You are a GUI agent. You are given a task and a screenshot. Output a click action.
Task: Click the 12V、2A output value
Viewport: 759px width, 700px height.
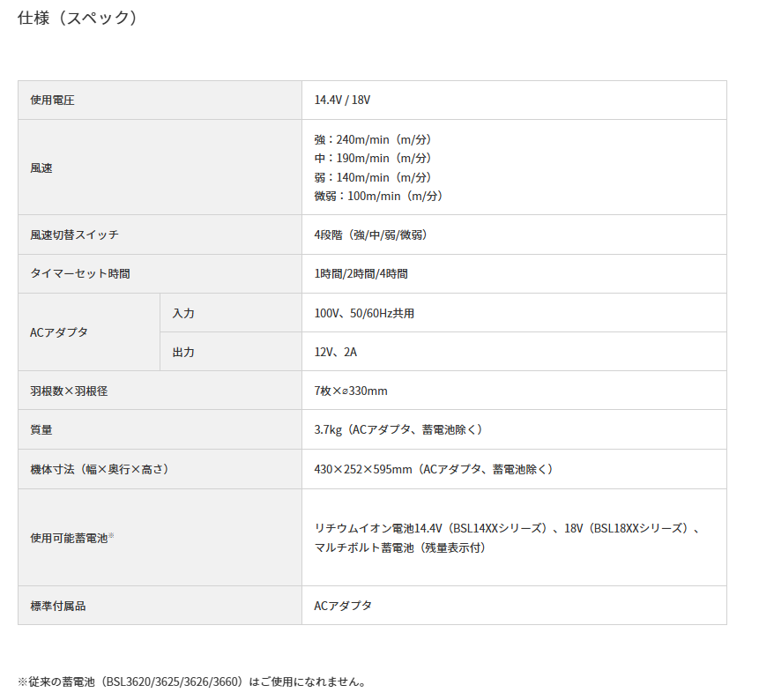coord(336,352)
